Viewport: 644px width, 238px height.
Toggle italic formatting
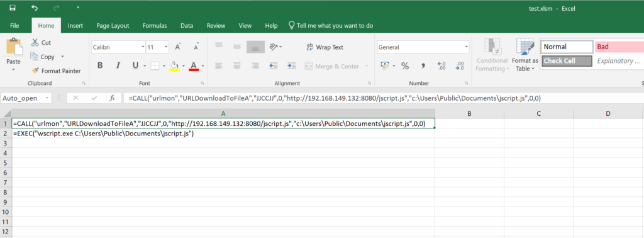118,65
